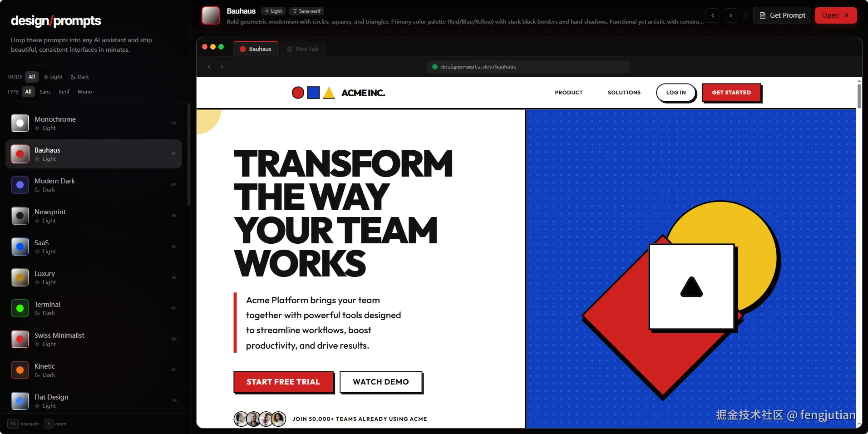This screenshot has width=868, height=434.
Task: Click the designprompts.dev/bauhaus address bar
Action: click(528, 67)
